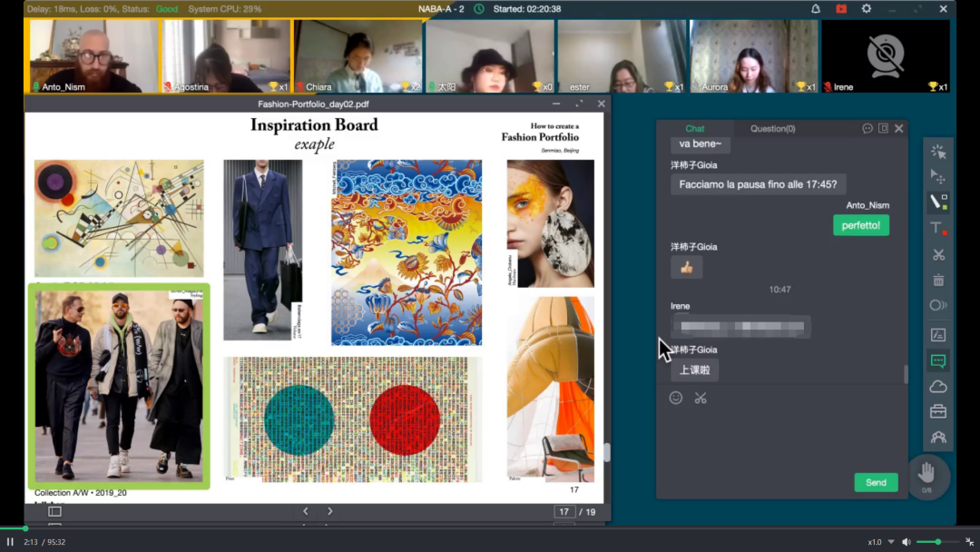This screenshot has height=552, width=980.
Task: Click the trash delete tool
Action: click(938, 280)
